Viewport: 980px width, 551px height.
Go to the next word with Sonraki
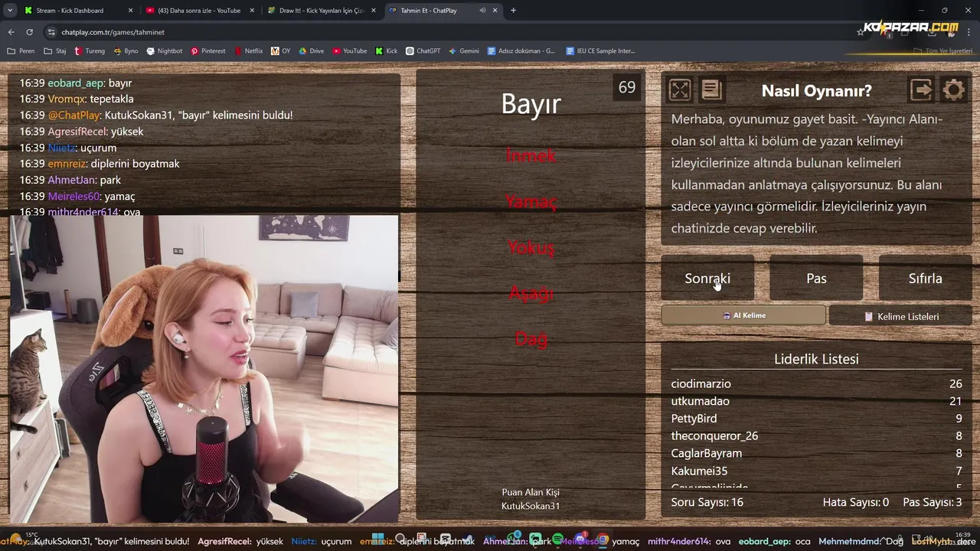point(707,278)
